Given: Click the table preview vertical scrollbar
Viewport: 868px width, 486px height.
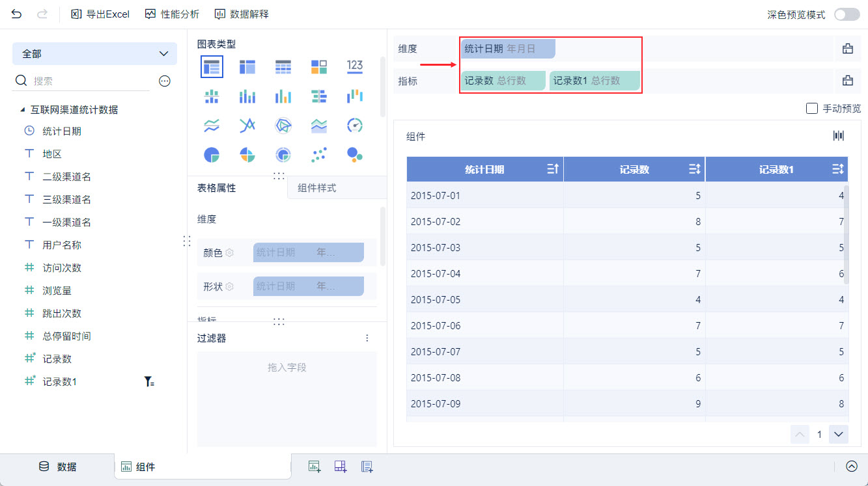Looking at the screenshot, I should click(x=847, y=234).
